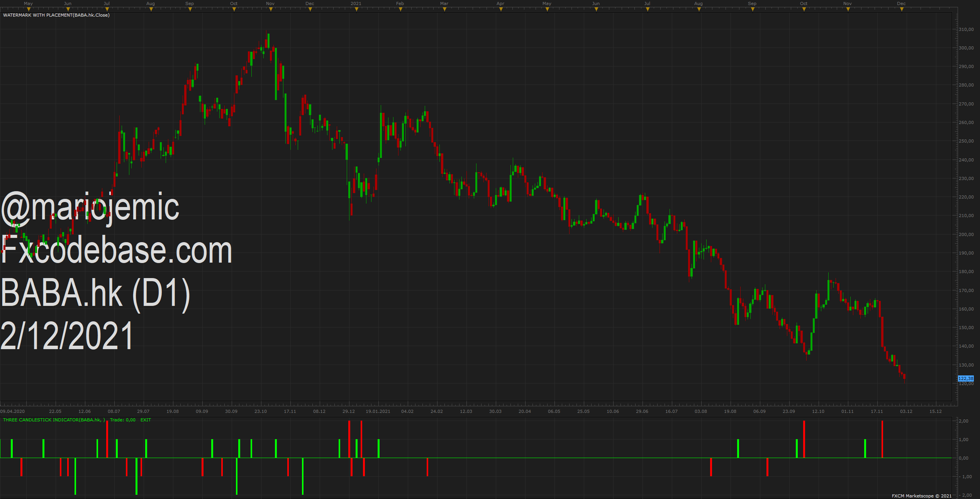Click the 29.06 date axis label
The width and height of the screenshot is (980, 499).
tap(642, 411)
